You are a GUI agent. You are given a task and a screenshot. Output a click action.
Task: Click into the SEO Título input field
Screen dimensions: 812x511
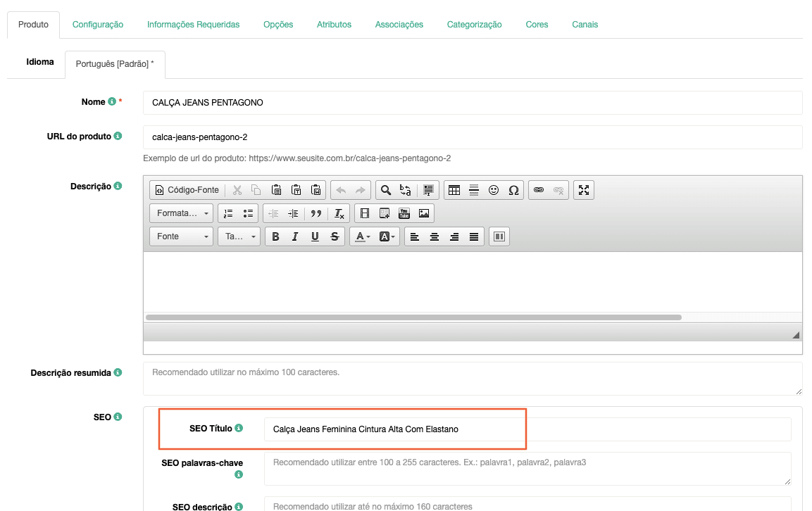pyautogui.click(x=527, y=429)
